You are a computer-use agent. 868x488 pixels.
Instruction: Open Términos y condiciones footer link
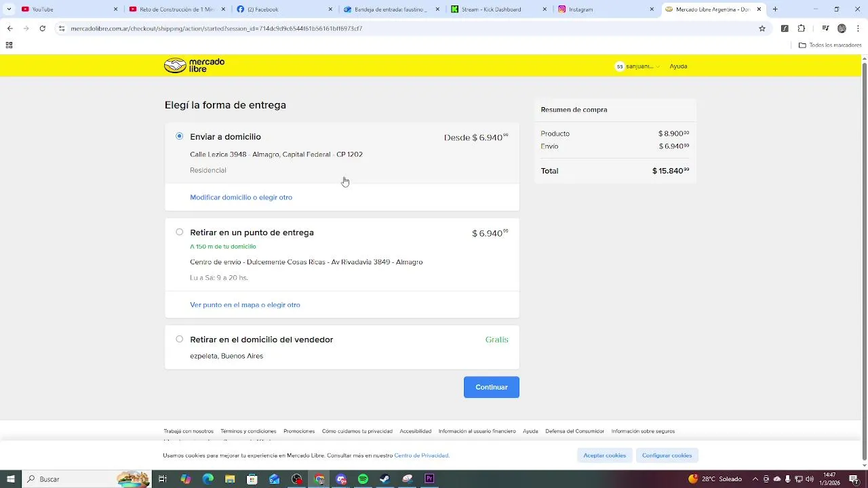[248, 431]
